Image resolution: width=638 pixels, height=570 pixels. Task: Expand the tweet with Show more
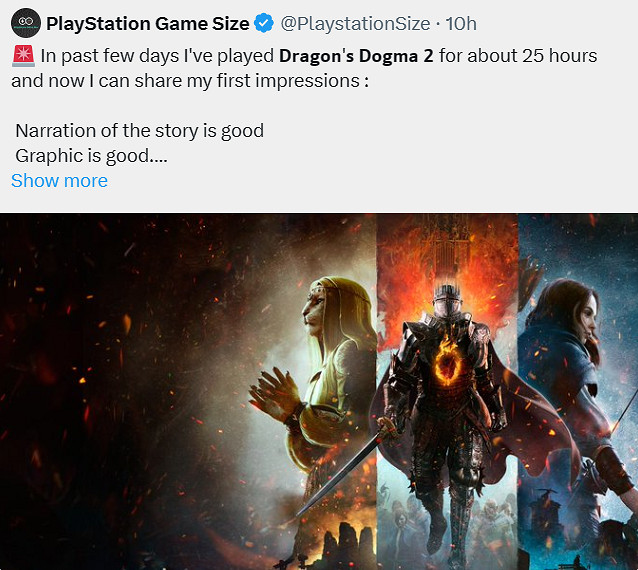tap(59, 181)
